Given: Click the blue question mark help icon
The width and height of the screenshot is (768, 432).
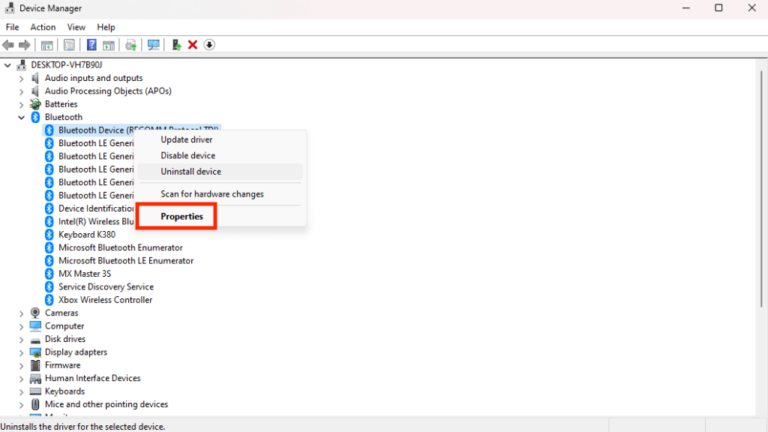Looking at the screenshot, I should [x=92, y=45].
